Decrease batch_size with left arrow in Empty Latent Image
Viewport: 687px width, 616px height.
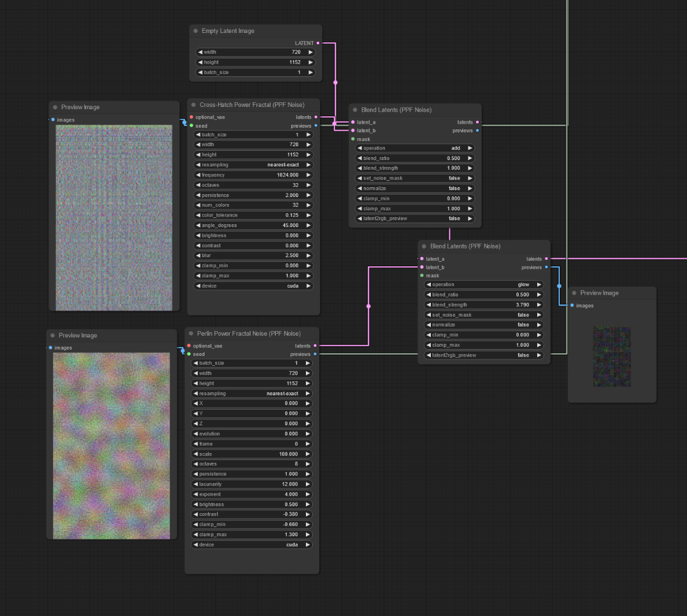coord(200,73)
